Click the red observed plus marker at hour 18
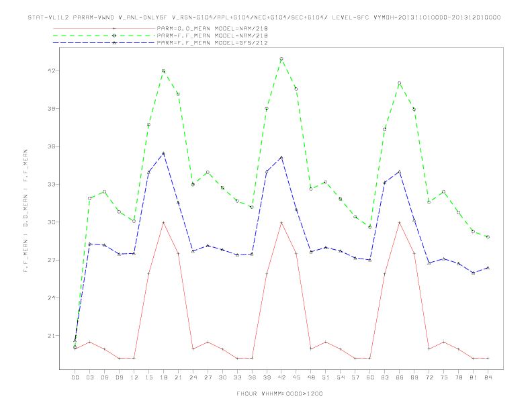Screen dimensions: 532x411 click(163, 222)
